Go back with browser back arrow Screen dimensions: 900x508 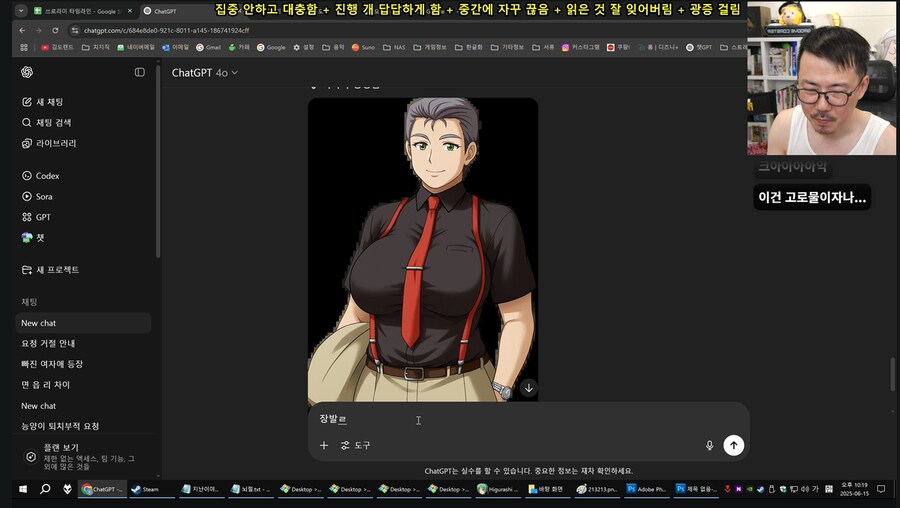[22, 30]
